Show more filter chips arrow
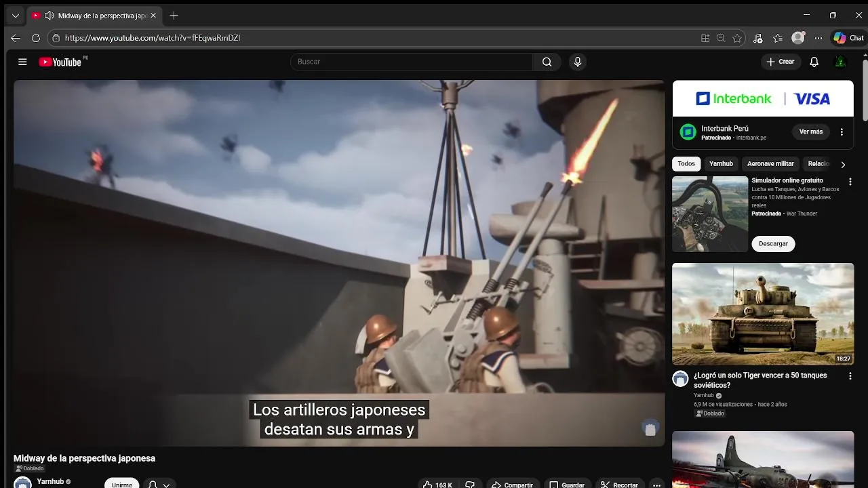Screen dimensions: 868x488 pos(843,164)
